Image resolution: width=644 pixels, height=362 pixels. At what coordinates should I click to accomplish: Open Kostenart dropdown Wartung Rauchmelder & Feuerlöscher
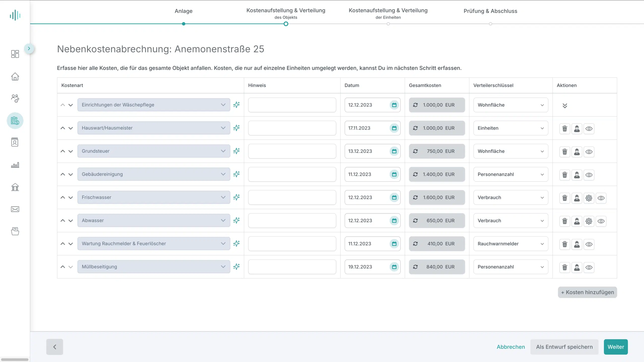click(154, 243)
